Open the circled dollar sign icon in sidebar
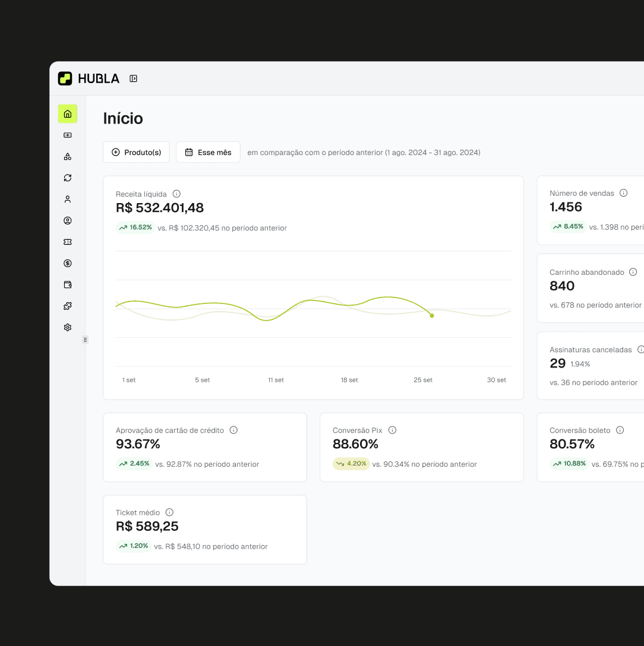Image resolution: width=644 pixels, height=646 pixels. 68,263
